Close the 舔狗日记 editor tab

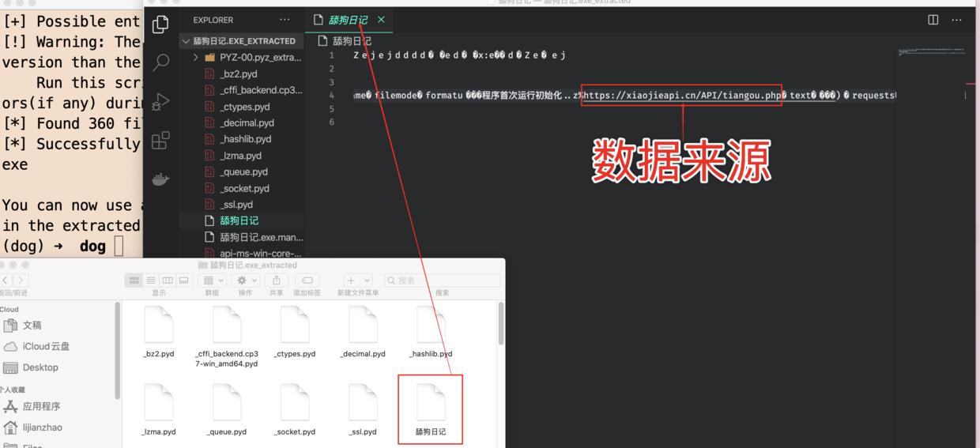tap(381, 20)
